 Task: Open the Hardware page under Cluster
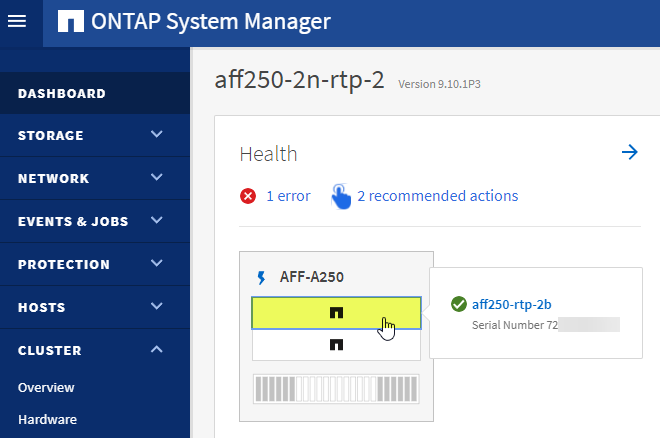pos(47,419)
